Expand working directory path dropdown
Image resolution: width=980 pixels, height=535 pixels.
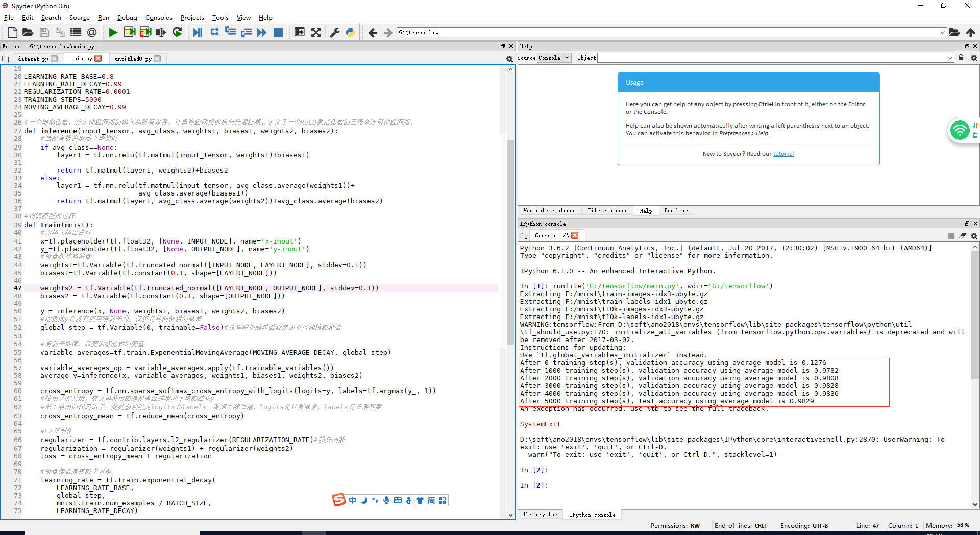[942, 32]
